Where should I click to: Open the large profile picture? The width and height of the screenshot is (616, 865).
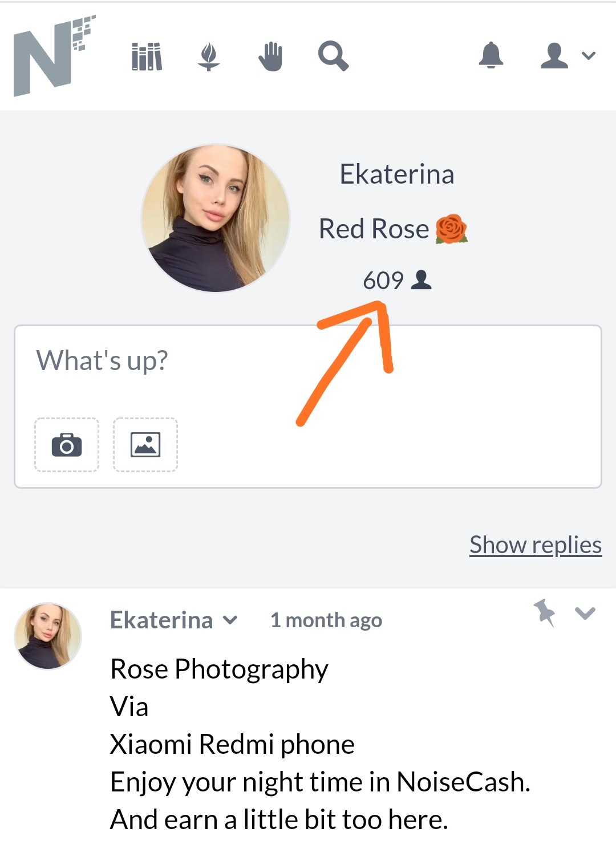[x=216, y=218]
